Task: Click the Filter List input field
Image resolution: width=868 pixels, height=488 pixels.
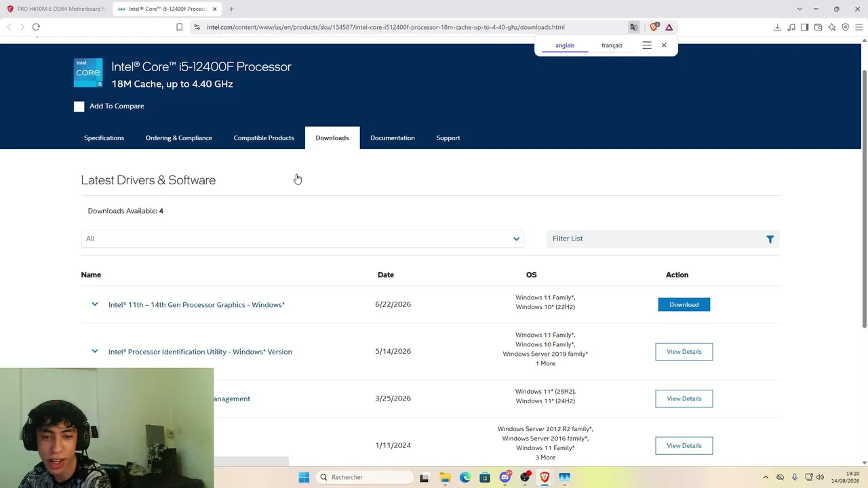Action: [x=663, y=239]
